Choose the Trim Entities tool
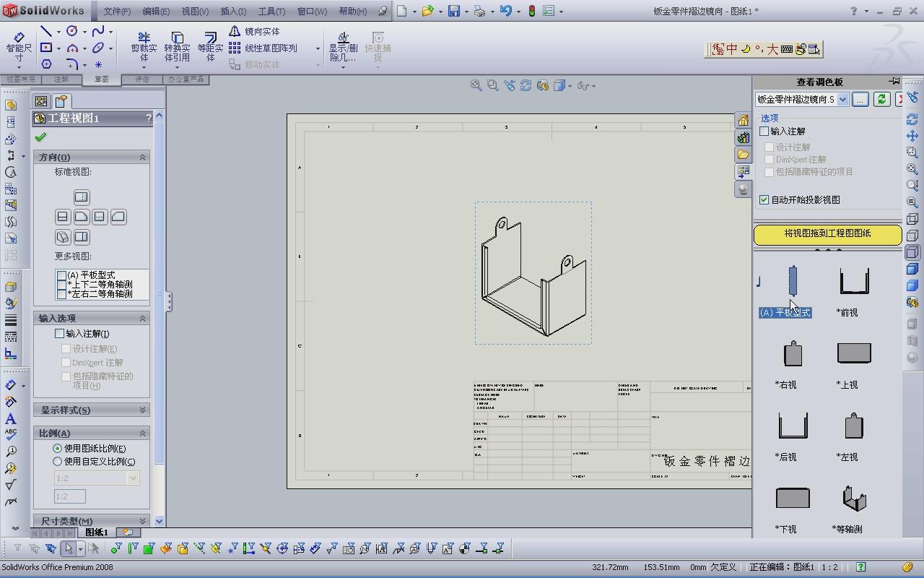924x578 pixels. [x=144, y=48]
